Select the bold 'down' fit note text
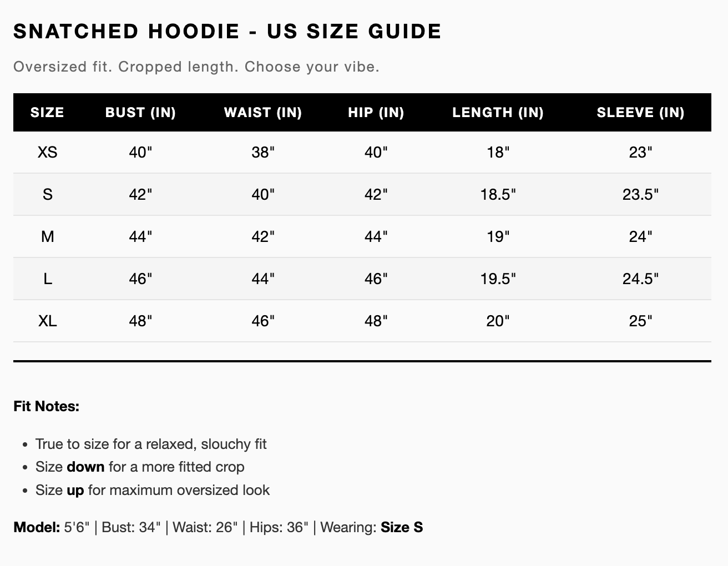 click(x=85, y=467)
